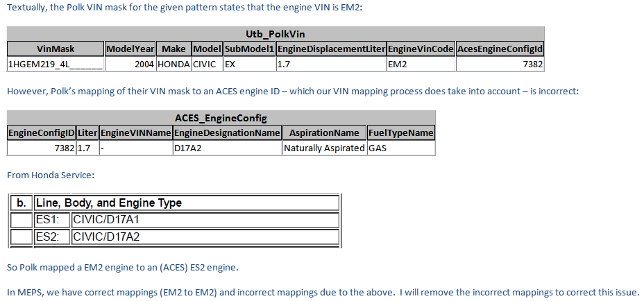Click the EngineDisplacementLiter column header
This screenshot has height=301, width=644.
332,49
